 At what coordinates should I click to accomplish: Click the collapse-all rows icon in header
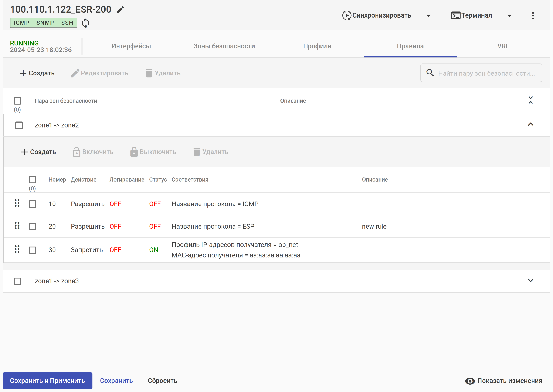point(530,100)
